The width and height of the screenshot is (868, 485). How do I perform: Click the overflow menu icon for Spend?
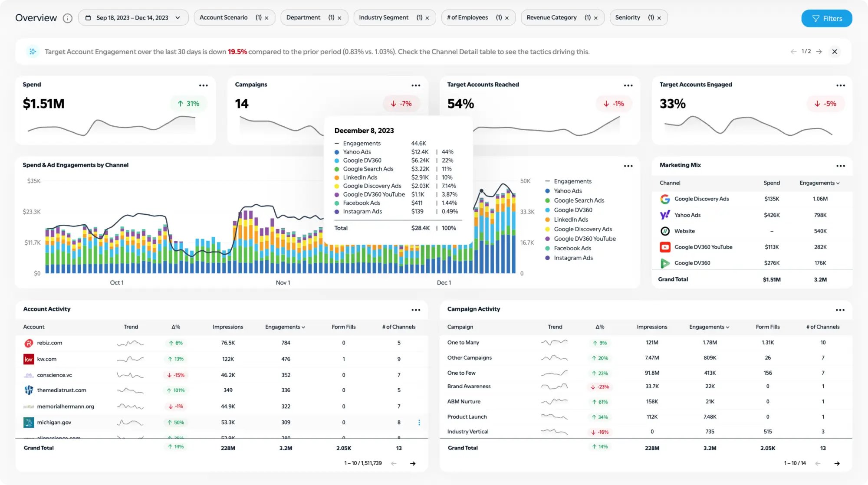(x=203, y=85)
